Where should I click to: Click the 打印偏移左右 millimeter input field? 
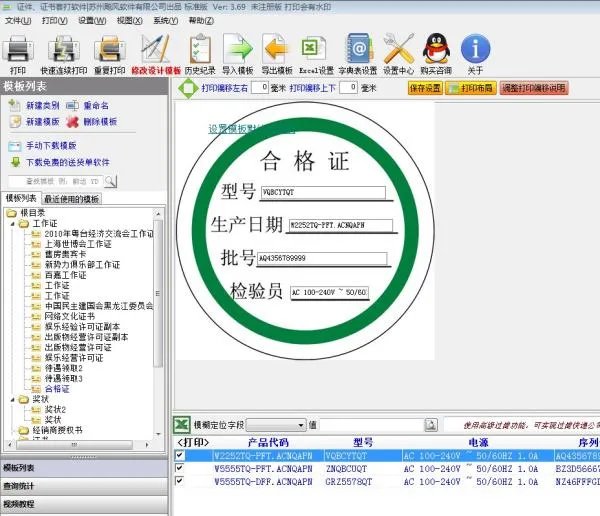click(260, 88)
